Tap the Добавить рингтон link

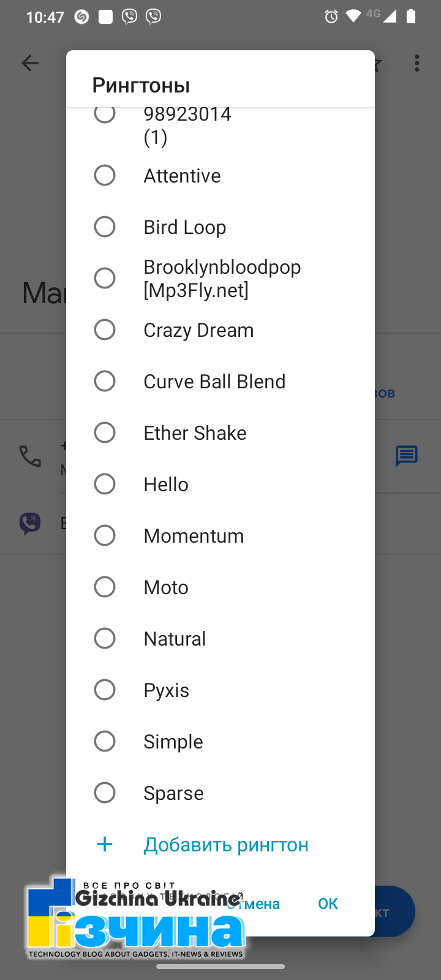pos(226,845)
